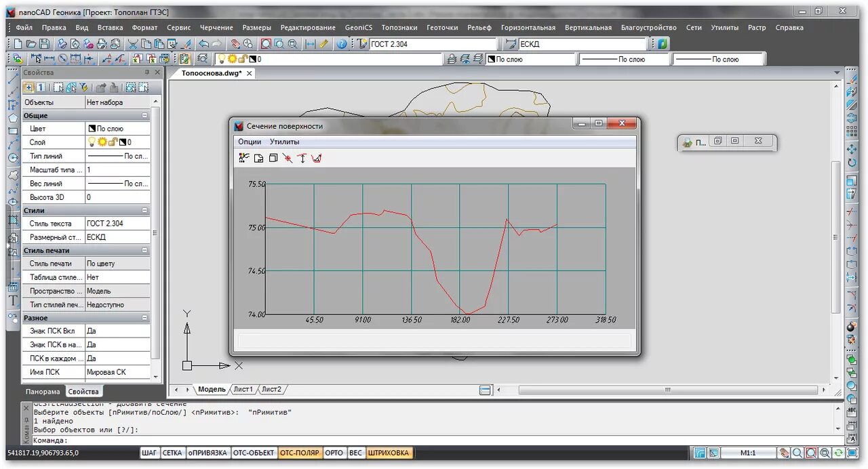Click the save-page icon in section window toolbar
Screen dimensions: 868x469
[x=258, y=158]
